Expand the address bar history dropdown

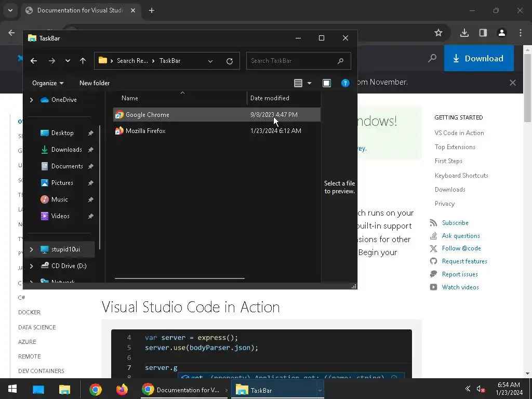pyautogui.click(x=210, y=61)
